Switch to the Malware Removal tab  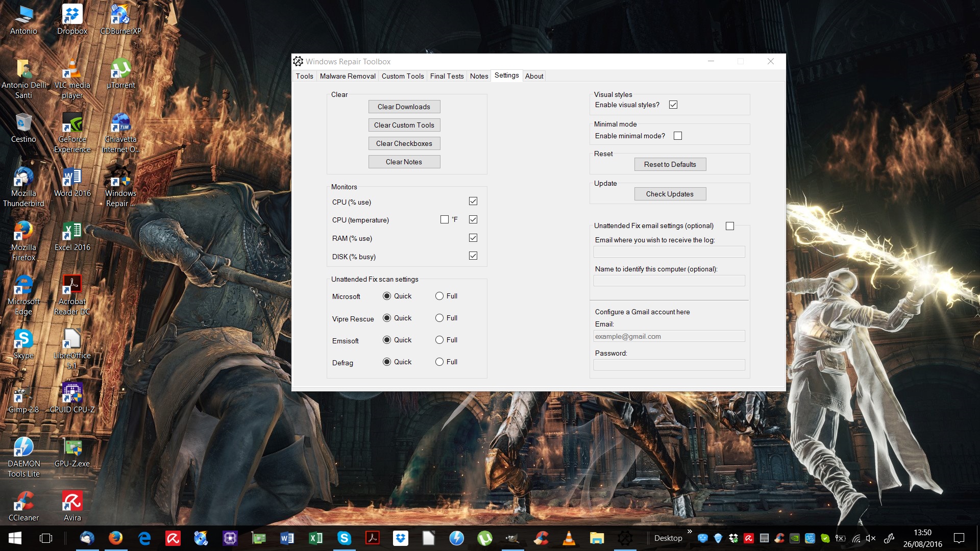pyautogui.click(x=348, y=76)
